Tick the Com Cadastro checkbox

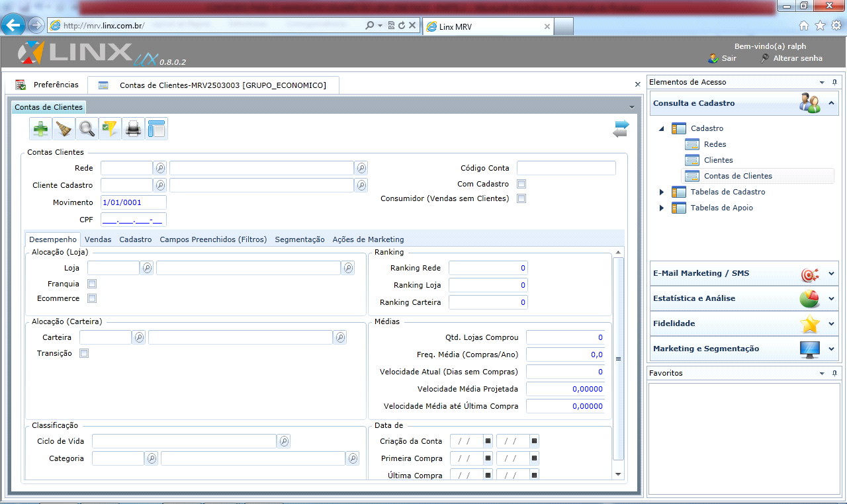point(521,184)
